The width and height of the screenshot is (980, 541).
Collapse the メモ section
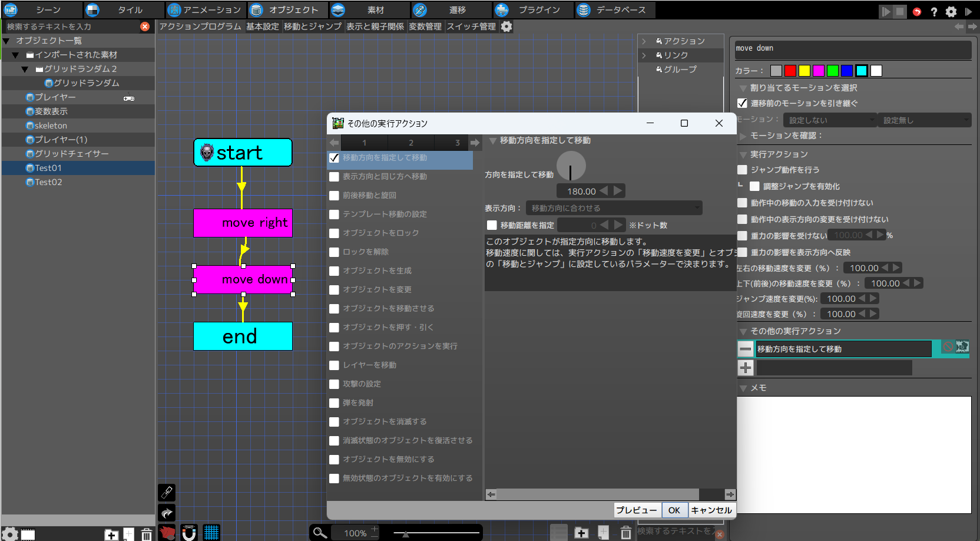click(743, 388)
